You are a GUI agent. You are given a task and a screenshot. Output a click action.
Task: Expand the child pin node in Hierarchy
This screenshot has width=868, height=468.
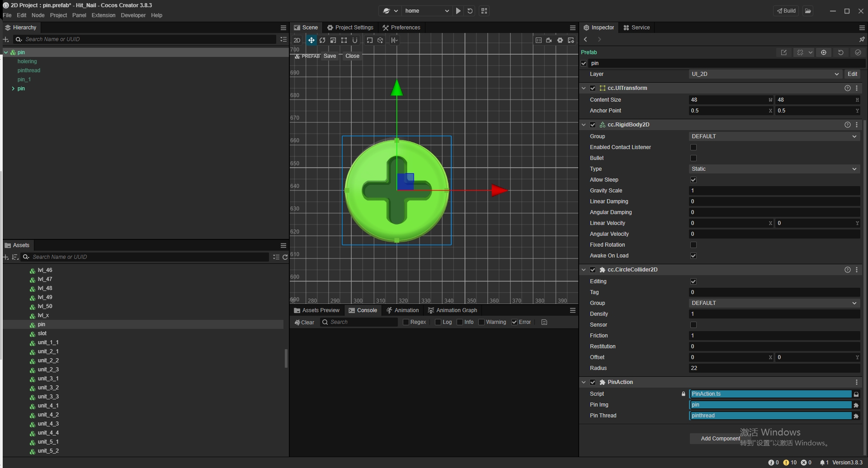click(x=13, y=89)
